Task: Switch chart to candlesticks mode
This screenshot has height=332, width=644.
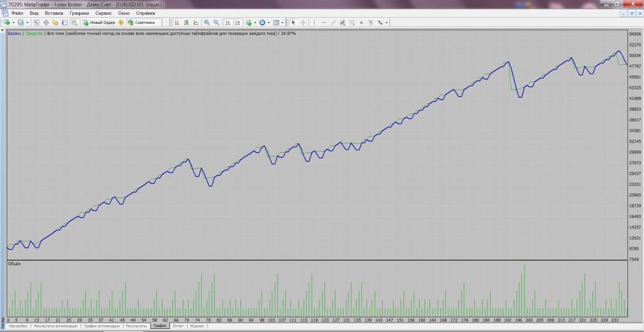Action: [x=186, y=22]
